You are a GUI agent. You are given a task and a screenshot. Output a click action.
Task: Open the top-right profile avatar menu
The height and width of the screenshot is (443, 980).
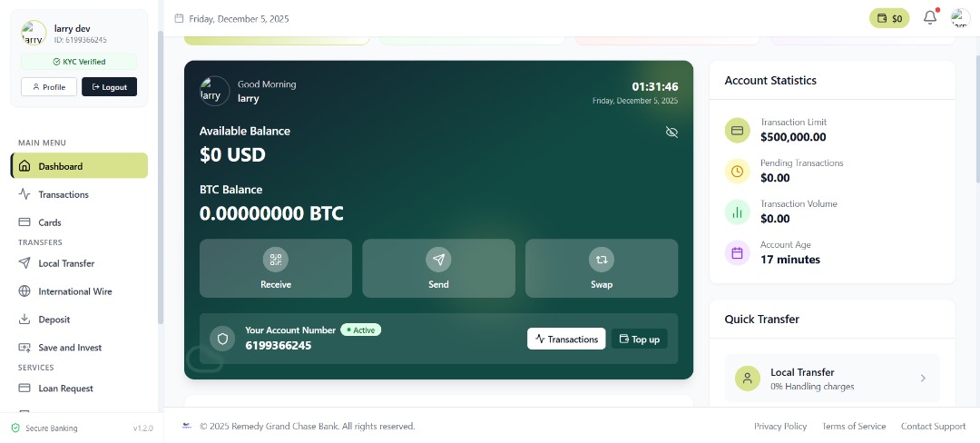(x=961, y=18)
